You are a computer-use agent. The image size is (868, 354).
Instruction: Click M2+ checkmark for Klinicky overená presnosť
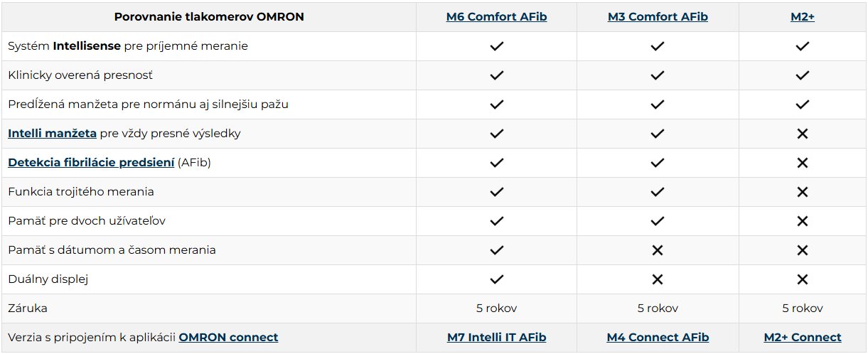[803, 75]
